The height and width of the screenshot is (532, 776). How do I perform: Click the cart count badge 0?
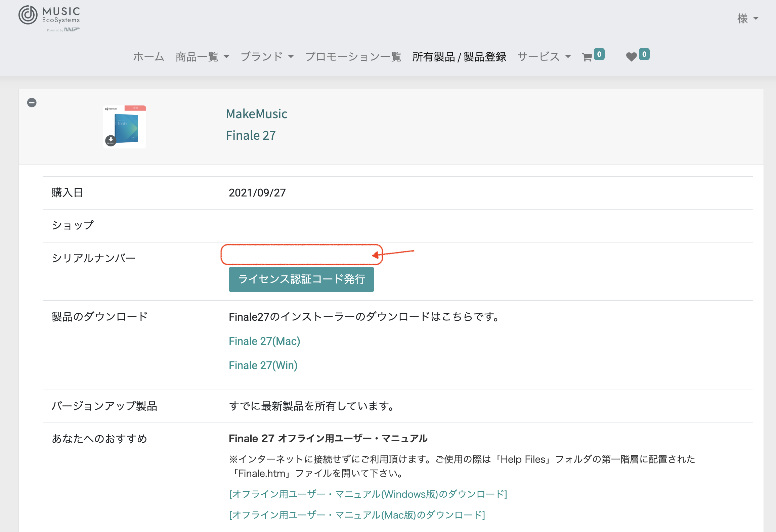(599, 54)
